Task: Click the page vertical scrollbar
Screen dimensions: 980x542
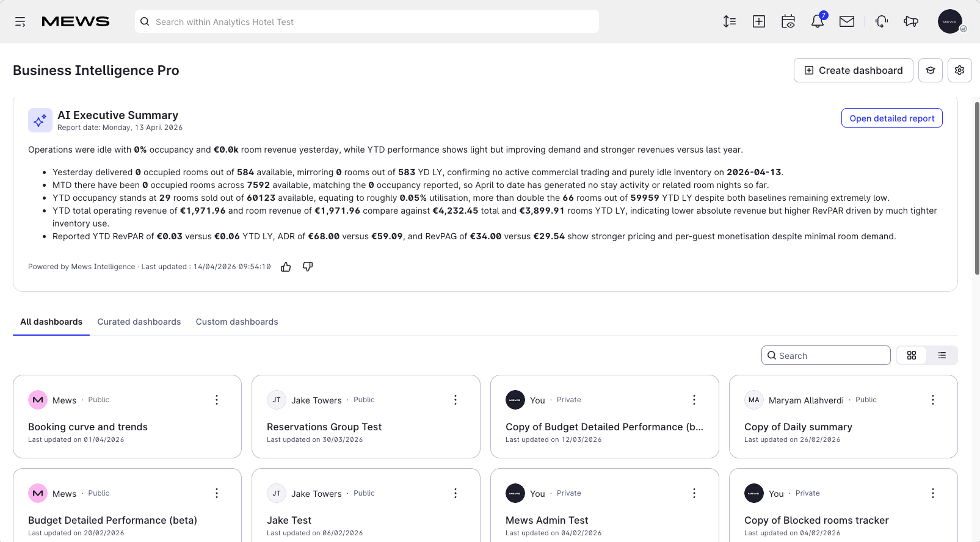Action: pos(977,189)
